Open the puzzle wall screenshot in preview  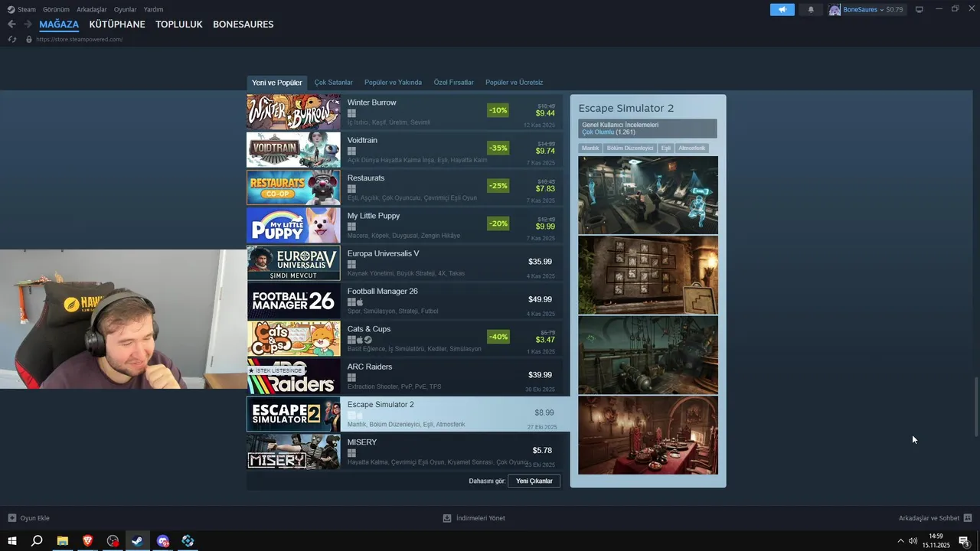click(x=648, y=275)
